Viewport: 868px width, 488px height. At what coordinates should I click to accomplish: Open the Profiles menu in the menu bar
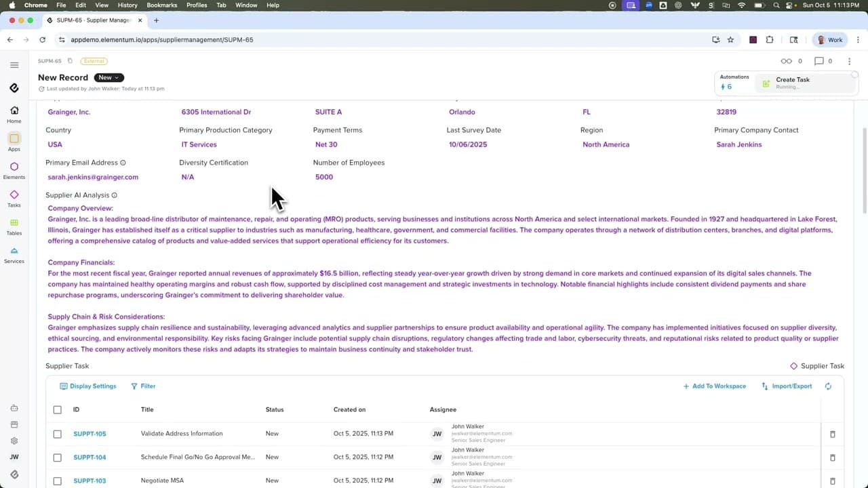pyautogui.click(x=197, y=5)
